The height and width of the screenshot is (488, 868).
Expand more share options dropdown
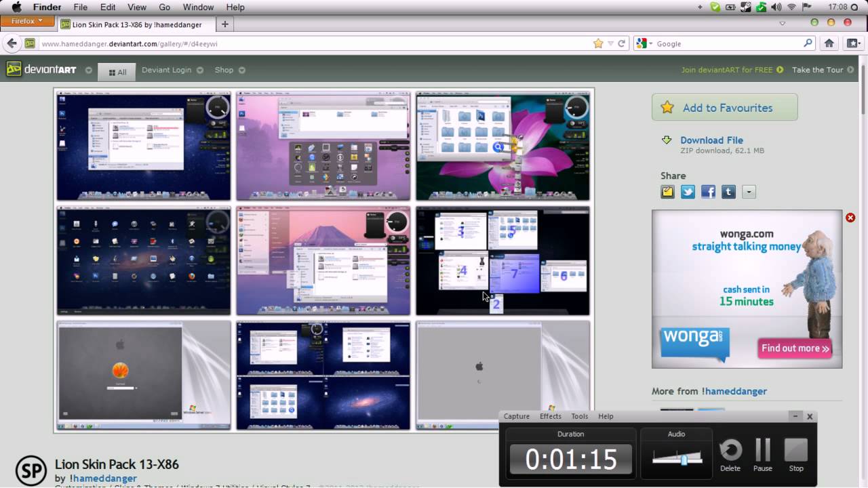749,192
